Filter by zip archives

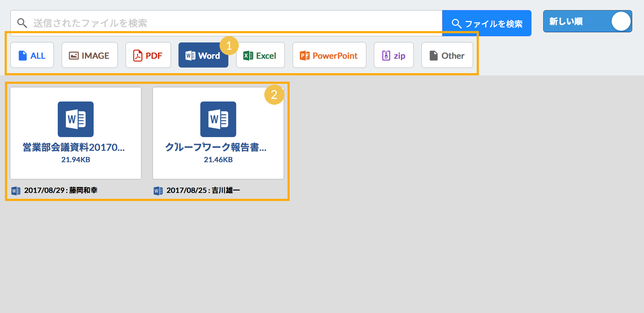tap(393, 55)
